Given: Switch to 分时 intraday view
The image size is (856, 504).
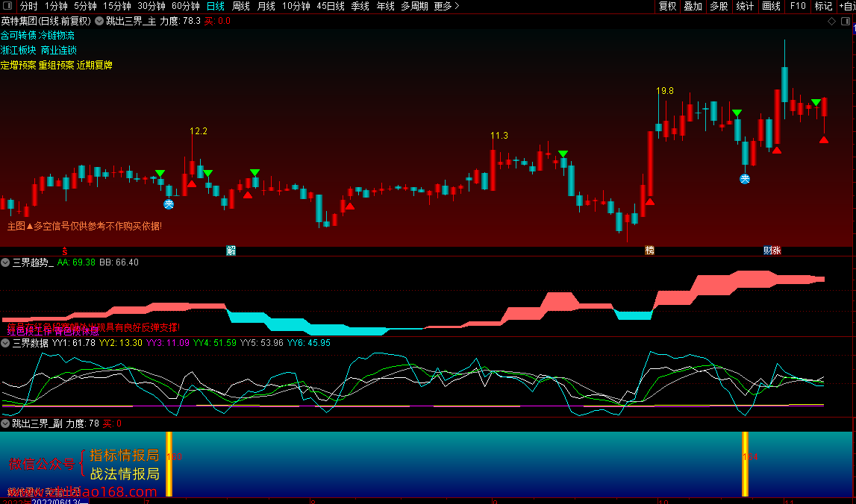Looking at the screenshot, I should click(29, 6).
